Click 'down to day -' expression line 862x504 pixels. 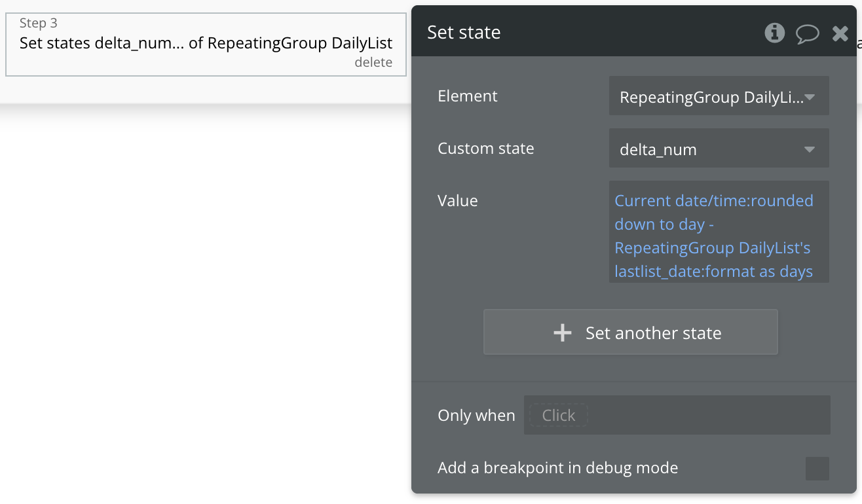(x=664, y=225)
